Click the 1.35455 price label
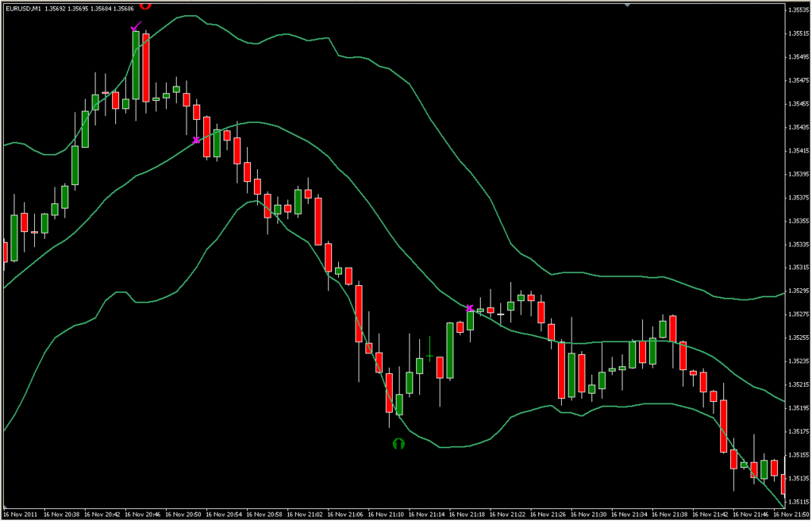Image resolution: width=812 pixels, height=521 pixels. 798,104
